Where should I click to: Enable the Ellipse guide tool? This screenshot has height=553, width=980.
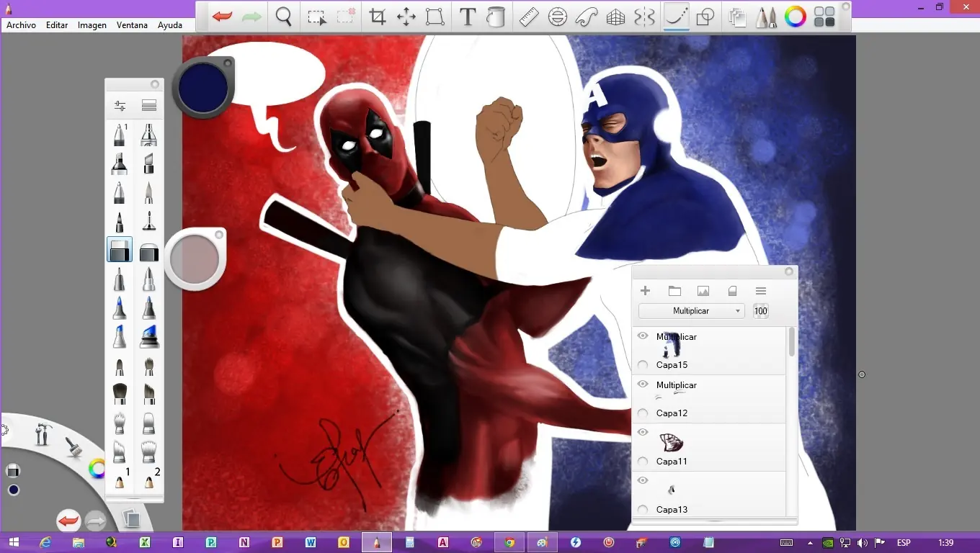pos(558,17)
